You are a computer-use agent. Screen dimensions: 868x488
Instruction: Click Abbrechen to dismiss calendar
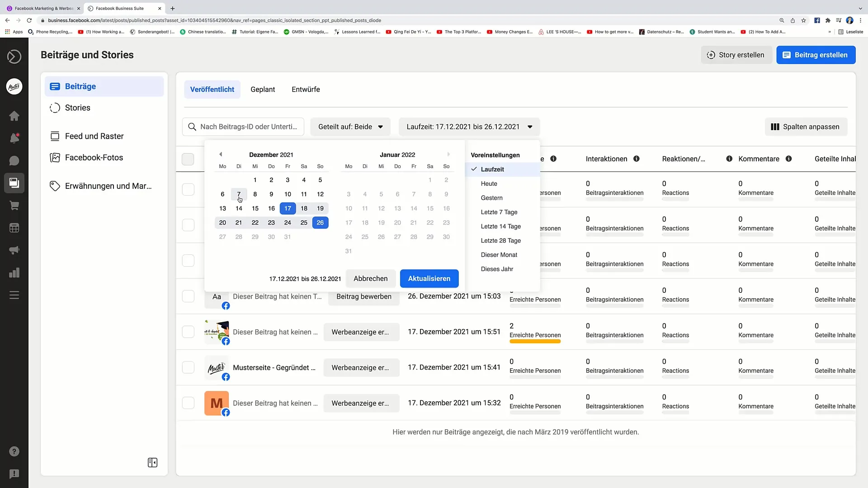[370, 278]
